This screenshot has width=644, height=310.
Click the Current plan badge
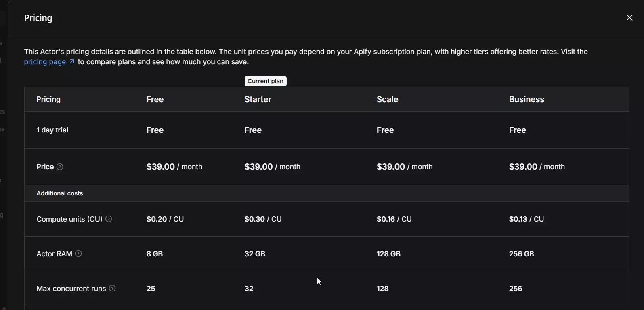tap(265, 81)
